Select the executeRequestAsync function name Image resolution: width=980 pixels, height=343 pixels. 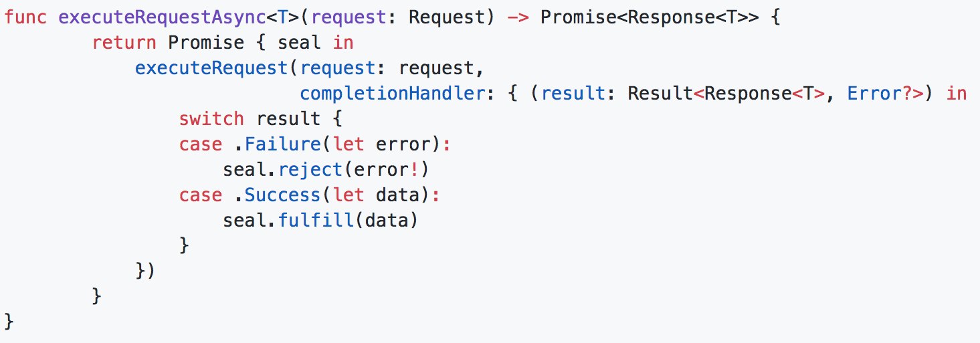click(x=162, y=17)
